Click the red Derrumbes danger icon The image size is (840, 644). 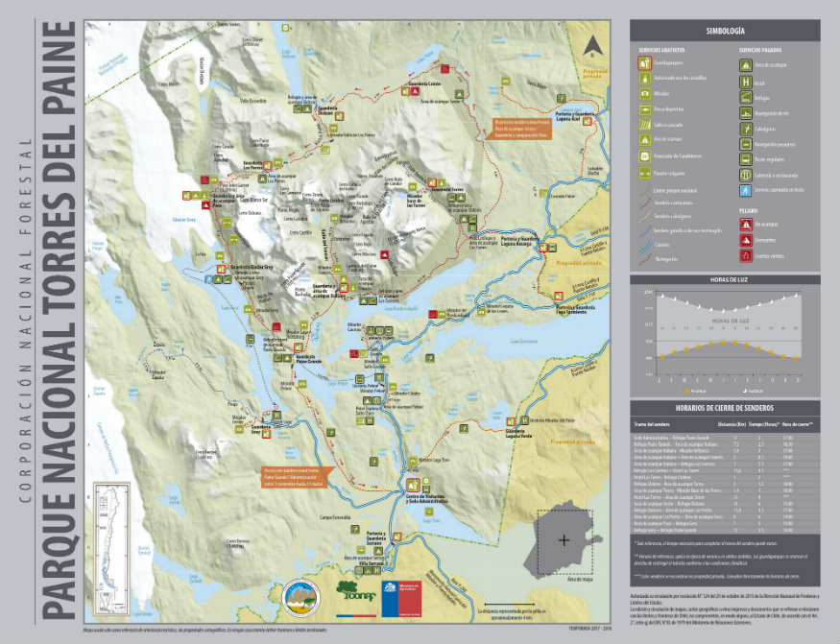point(745,240)
